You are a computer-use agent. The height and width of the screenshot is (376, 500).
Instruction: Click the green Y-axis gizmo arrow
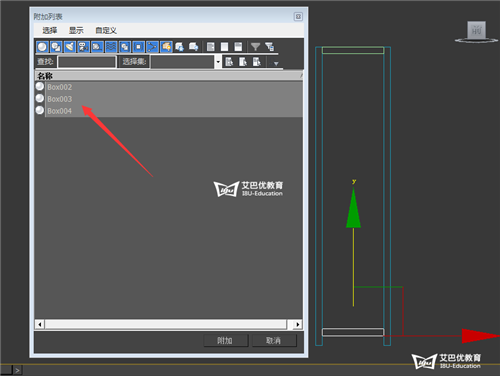click(x=353, y=209)
